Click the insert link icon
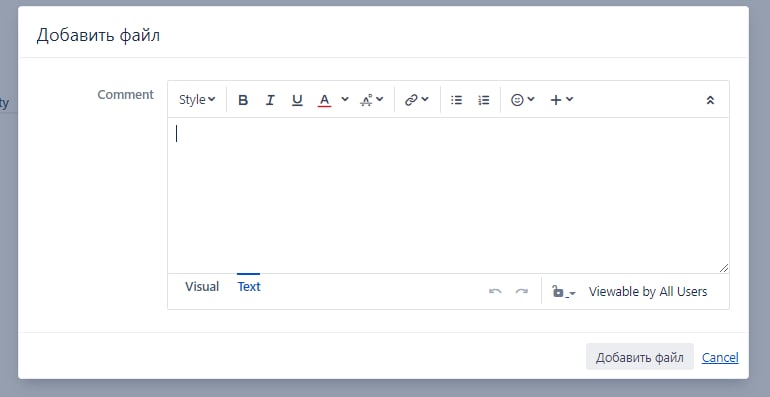This screenshot has width=770, height=397. click(411, 100)
